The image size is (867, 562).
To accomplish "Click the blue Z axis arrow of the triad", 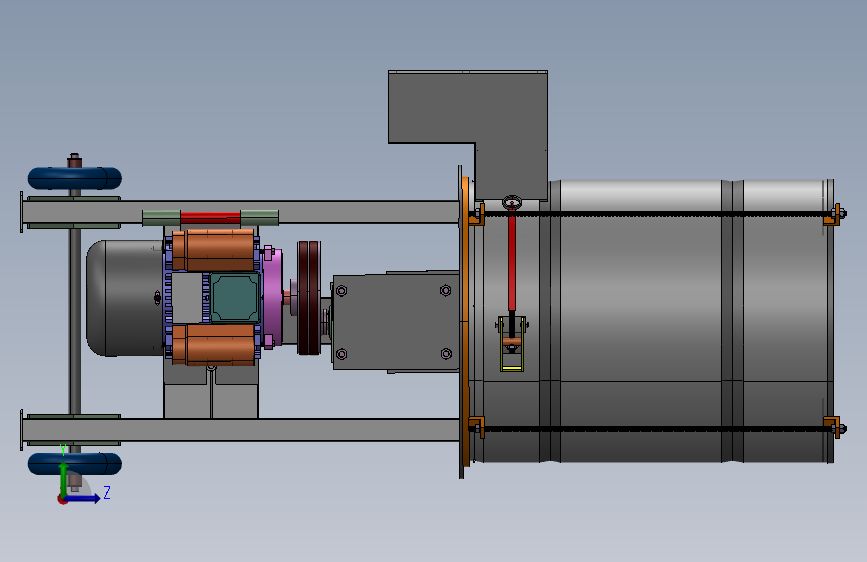I will pyautogui.click(x=84, y=498).
